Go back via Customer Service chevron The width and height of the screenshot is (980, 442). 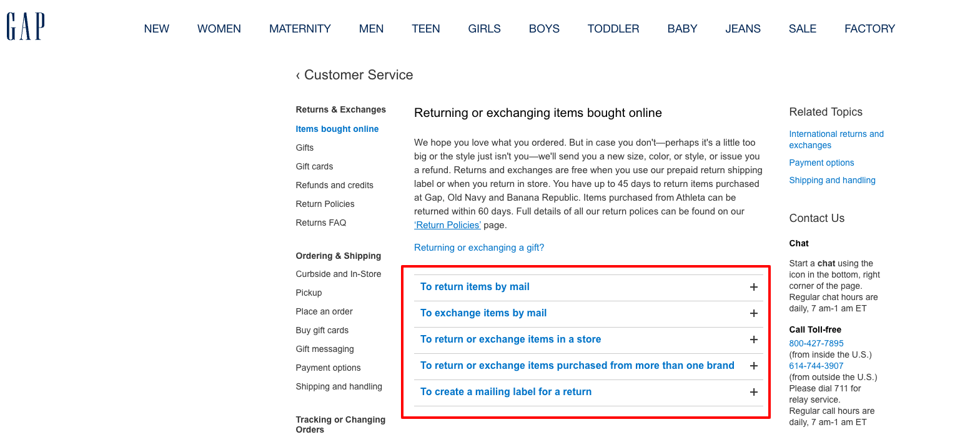click(x=298, y=76)
